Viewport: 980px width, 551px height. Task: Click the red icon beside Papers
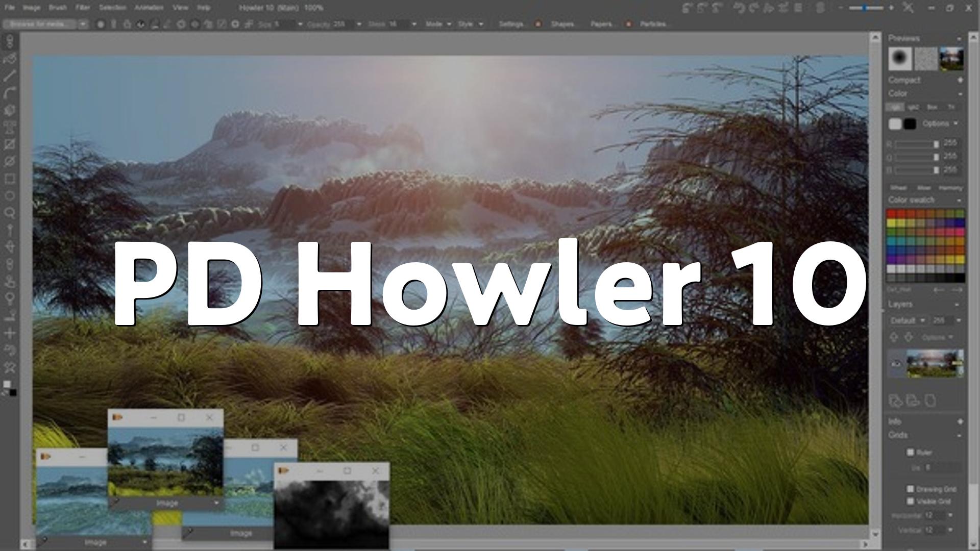628,24
